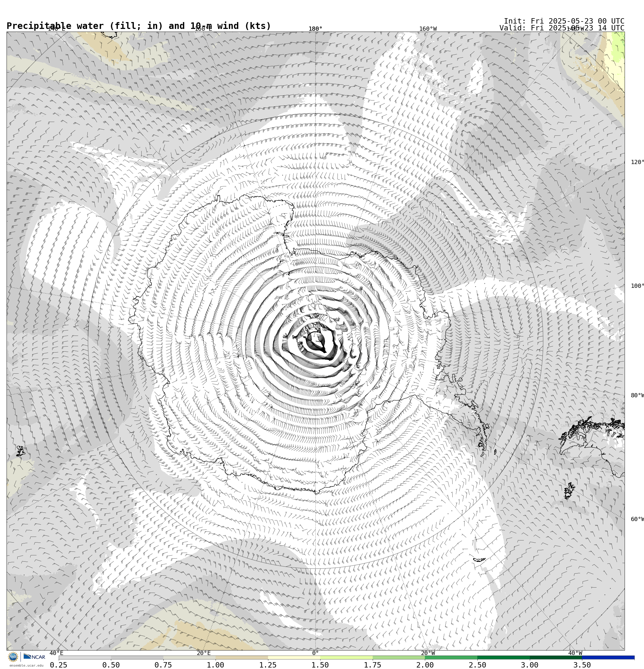The image size is (644, 669).
Task: Select the tan 1.00–1.25 colorbar segment
Action: coord(241,657)
